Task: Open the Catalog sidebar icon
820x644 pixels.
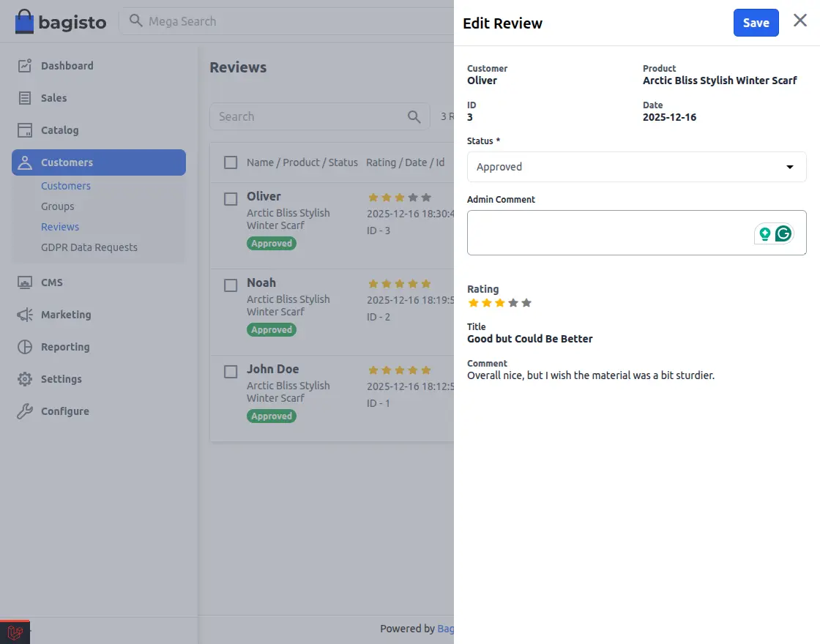Action: [x=24, y=130]
